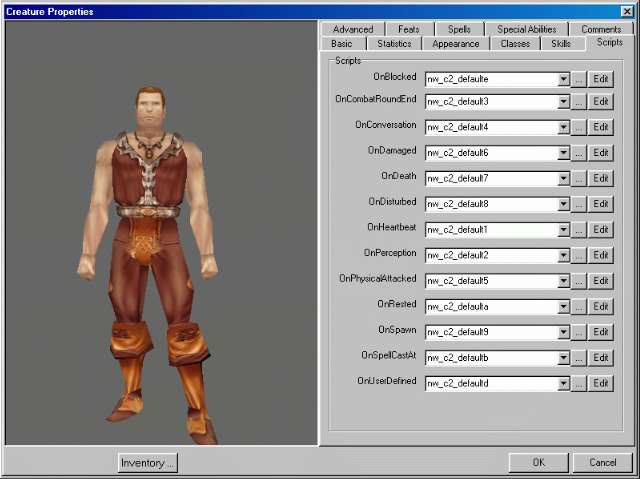
Task: Edit the OnHeartbeat script
Action: pos(601,230)
